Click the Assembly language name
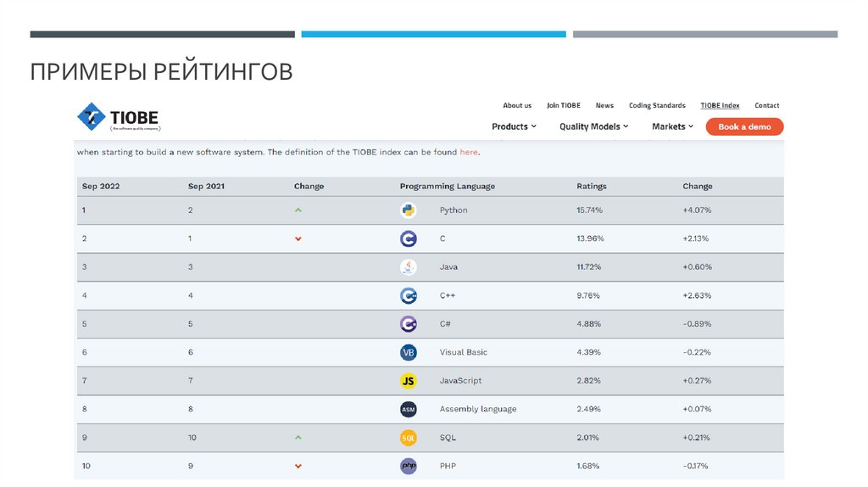The height and width of the screenshot is (487, 868). tap(478, 409)
